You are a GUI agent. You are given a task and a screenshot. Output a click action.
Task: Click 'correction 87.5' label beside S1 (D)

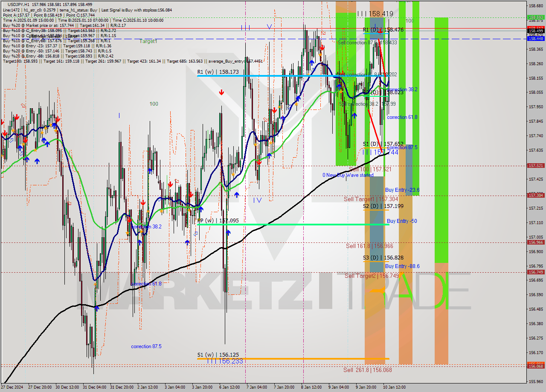[x=402, y=147]
